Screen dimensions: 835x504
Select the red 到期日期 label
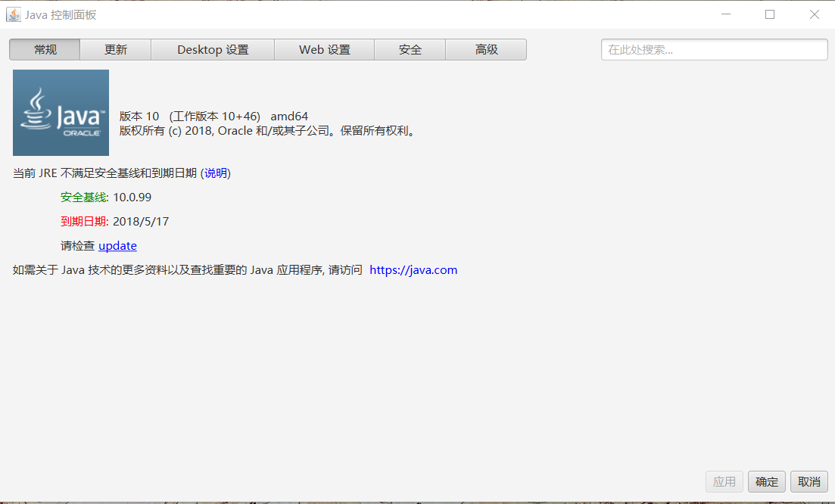[x=84, y=222]
